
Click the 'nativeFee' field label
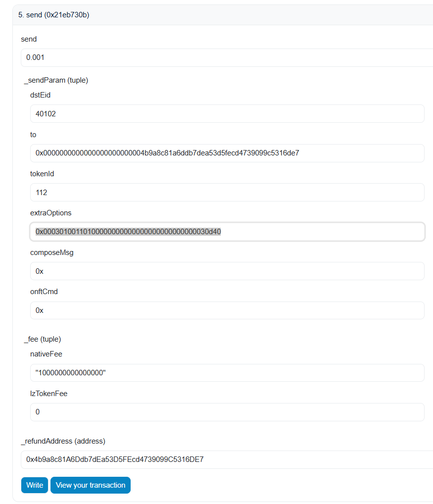(x=46, y=354)
